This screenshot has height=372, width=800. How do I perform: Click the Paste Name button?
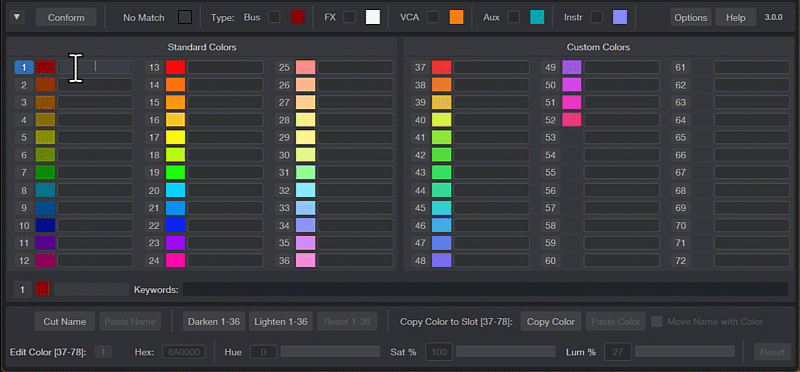(x=130, y=321)
